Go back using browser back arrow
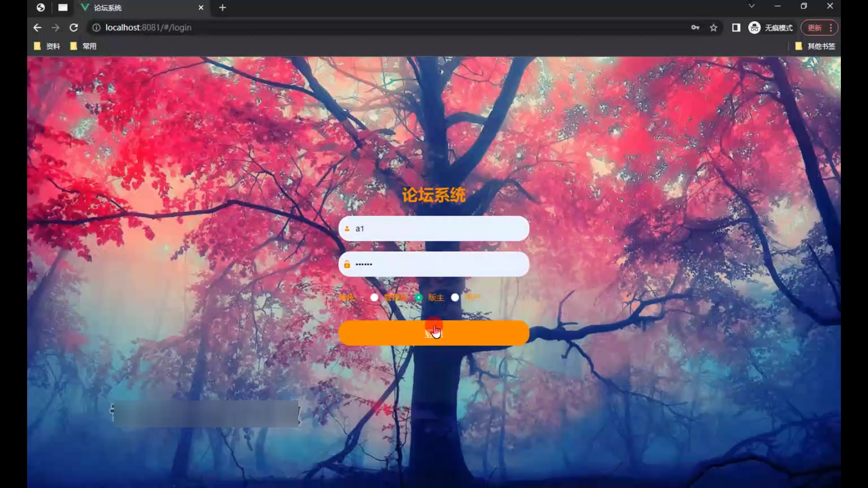868x488 pixels. pyautogui.click(x=38, y=28)
